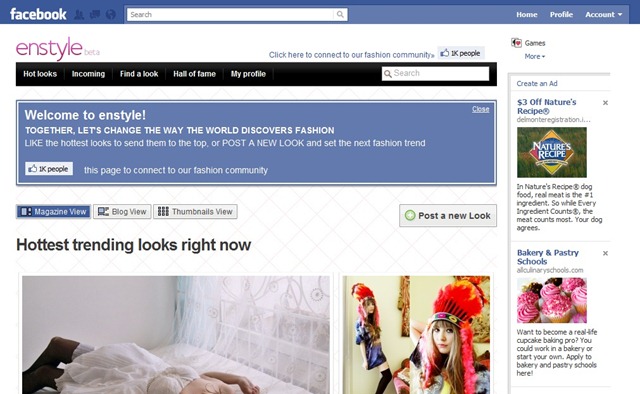Open the My profile tab
The image size is (640, 394).
coord(248,74)
